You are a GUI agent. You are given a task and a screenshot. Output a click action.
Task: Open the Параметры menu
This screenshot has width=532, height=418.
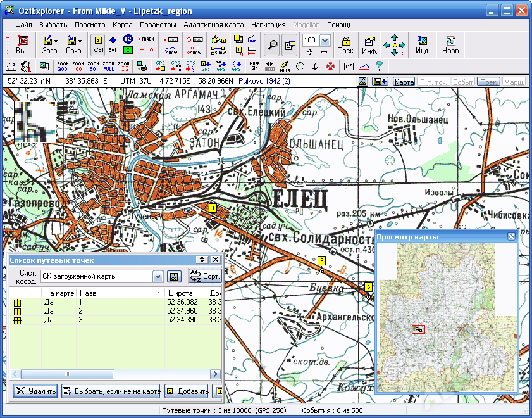(158, 24)
